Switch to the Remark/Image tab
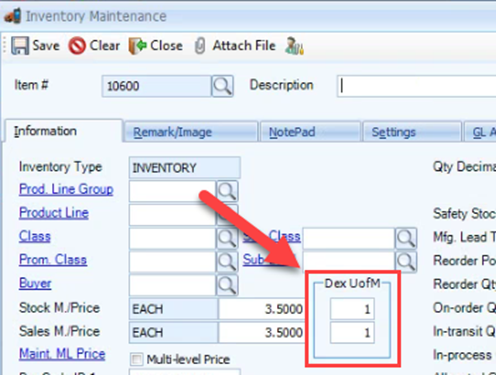496x375 pixels. click(191, 132)
